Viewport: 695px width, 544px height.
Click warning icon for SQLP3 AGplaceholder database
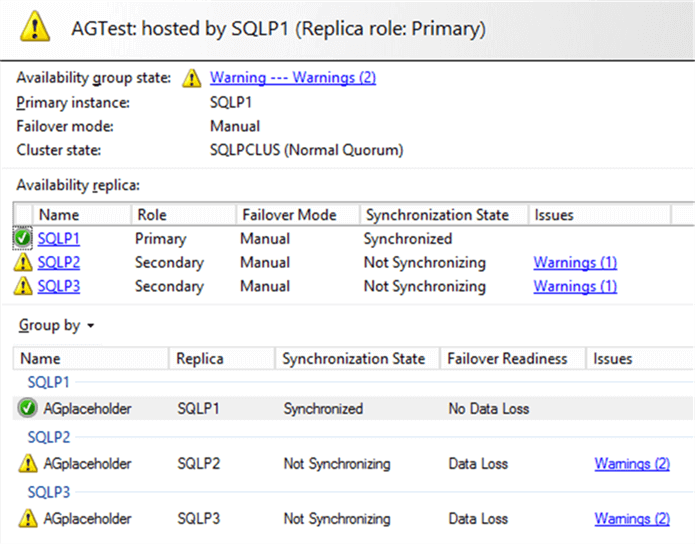pyautogui.click(x=27, y=519)
